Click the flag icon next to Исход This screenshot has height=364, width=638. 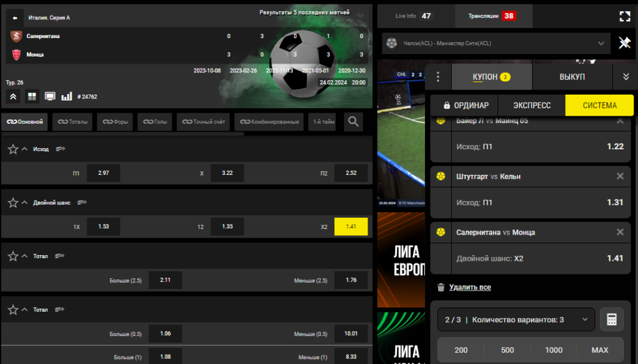60,149
